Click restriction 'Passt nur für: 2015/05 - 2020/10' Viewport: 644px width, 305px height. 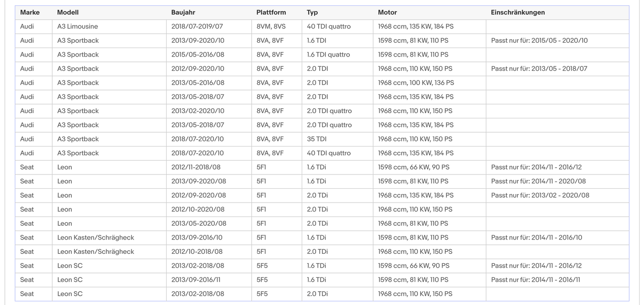click(539, 41)
